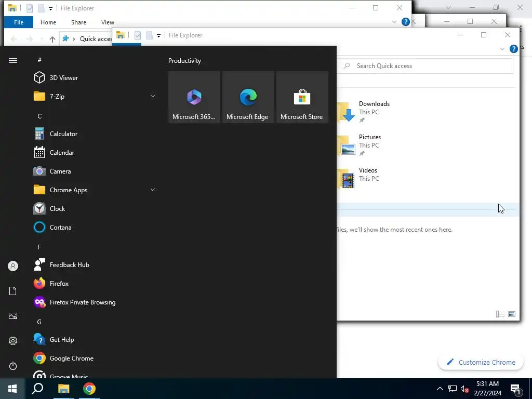
Task: Open the user account icon in Start
Action: pyautogui.click(x=13, y=266)
